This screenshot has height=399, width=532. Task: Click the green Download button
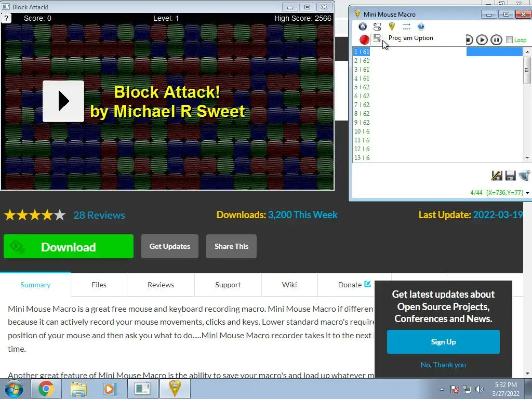[x=69, y=246]
